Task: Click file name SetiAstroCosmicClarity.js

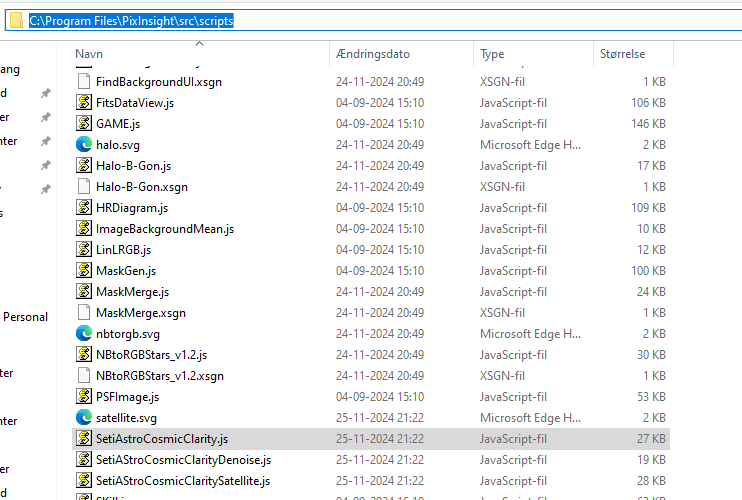Action: (162, 439)
